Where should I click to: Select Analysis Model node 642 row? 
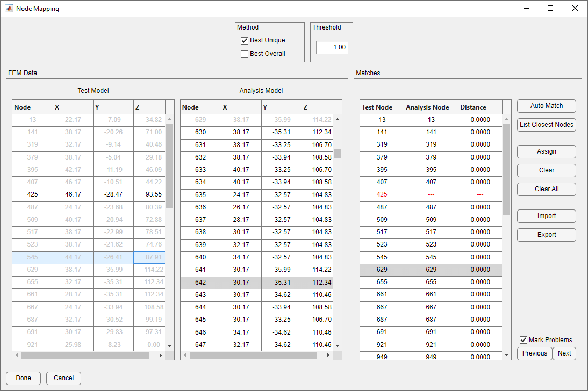pos(256,283)
